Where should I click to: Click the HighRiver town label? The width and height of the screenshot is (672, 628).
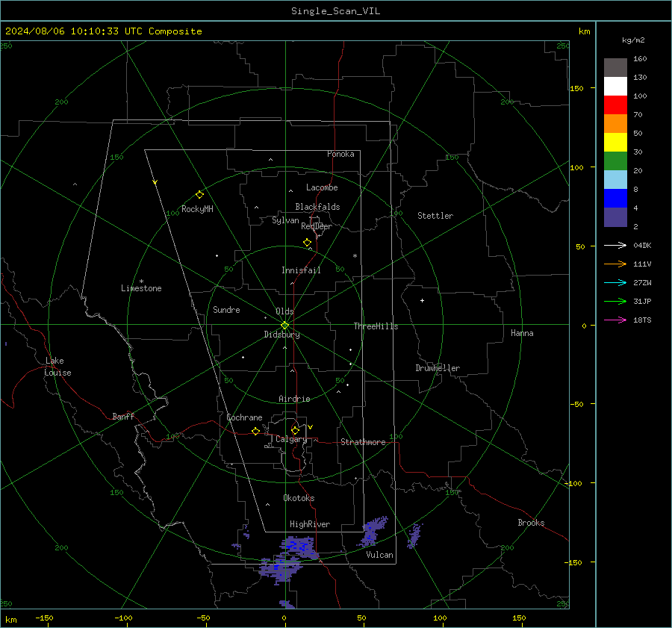tap(310, 524)
